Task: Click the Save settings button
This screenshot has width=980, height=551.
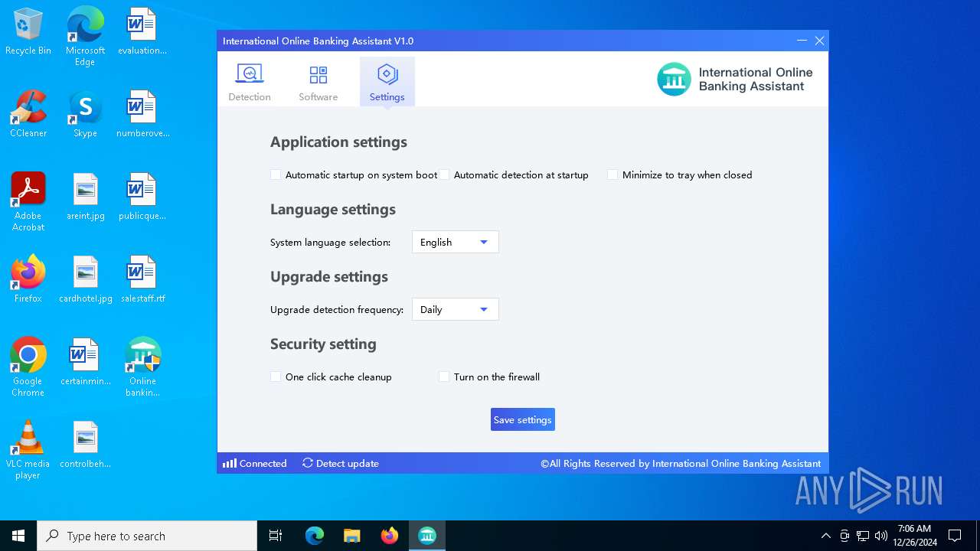Action: click(x=522, y=419)
